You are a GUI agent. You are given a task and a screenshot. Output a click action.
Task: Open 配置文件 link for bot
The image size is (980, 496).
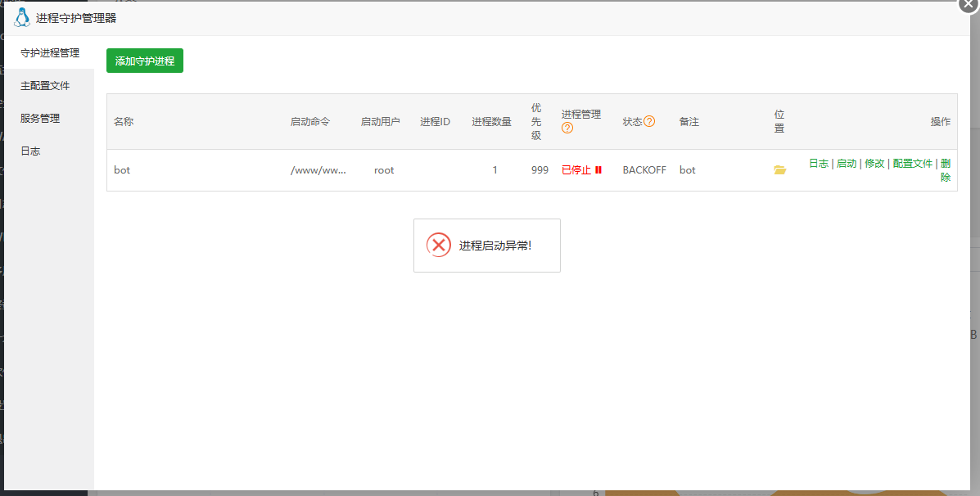click(913, 163)
